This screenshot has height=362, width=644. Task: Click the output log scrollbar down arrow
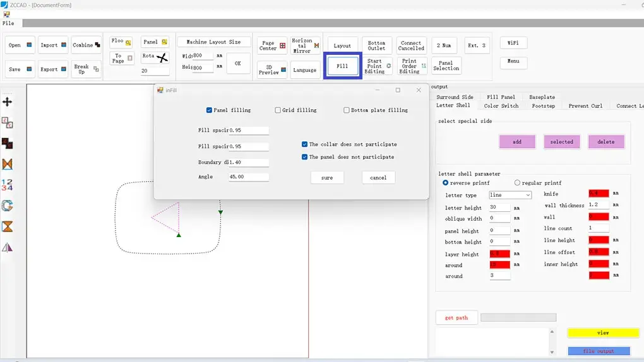pos(552,352)
